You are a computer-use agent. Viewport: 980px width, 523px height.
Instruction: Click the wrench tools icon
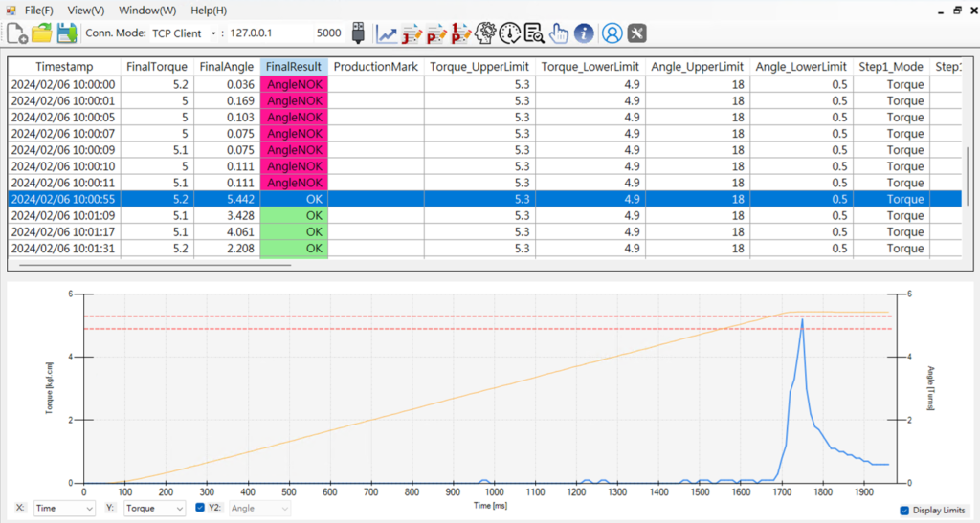(636, 33)
